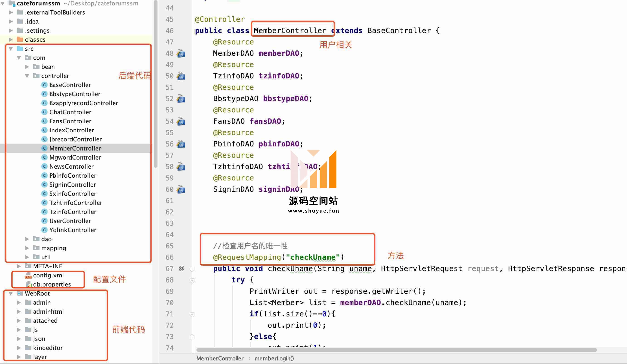Image resolution: width=627 pixels, height=364 pixels.
Task: Click the "checkUname" request mapping string
Action: [x=313, y=257]
